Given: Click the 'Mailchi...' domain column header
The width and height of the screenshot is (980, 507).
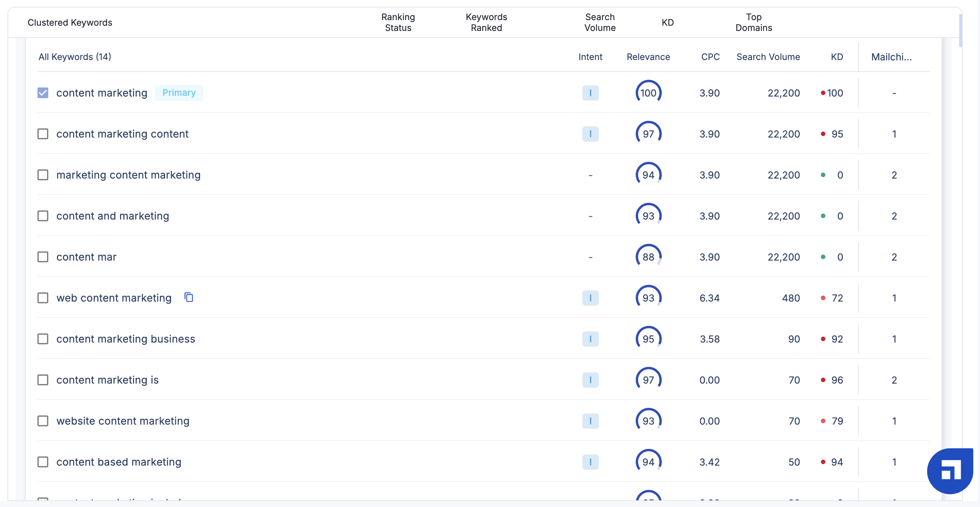Looking at the screenshot, I should pos(891,57).
